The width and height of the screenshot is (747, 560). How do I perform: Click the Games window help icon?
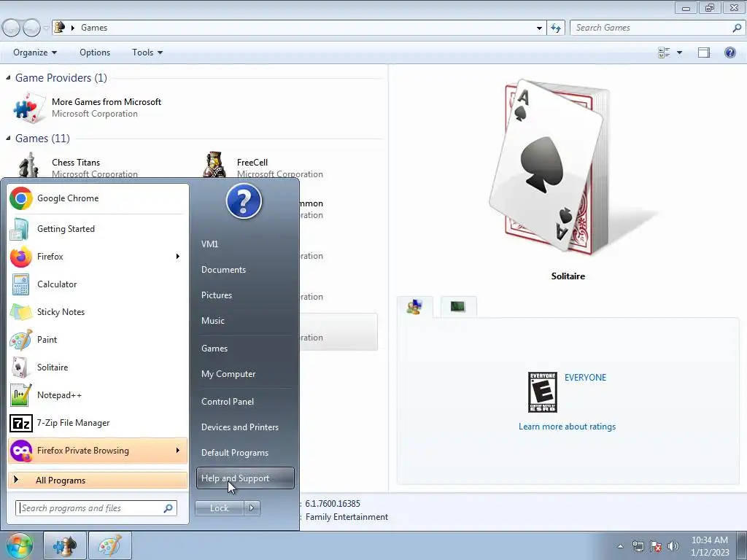[x=729, y=52]
